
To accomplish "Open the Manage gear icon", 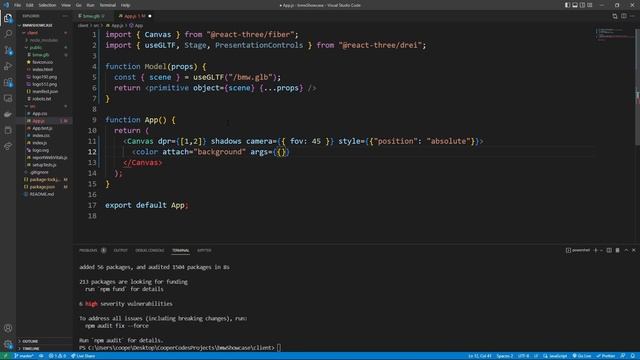I will [x=8, y=344].
